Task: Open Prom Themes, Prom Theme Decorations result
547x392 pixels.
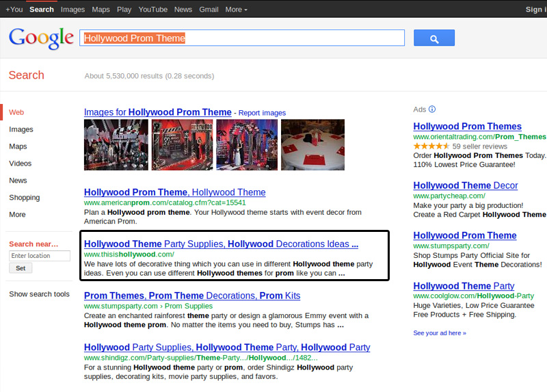Action: [x=192, y=296]
